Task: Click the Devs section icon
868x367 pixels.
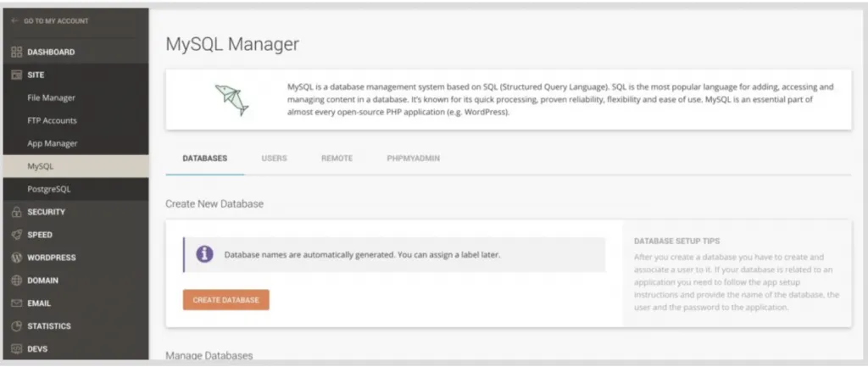Action: point(17,349)
